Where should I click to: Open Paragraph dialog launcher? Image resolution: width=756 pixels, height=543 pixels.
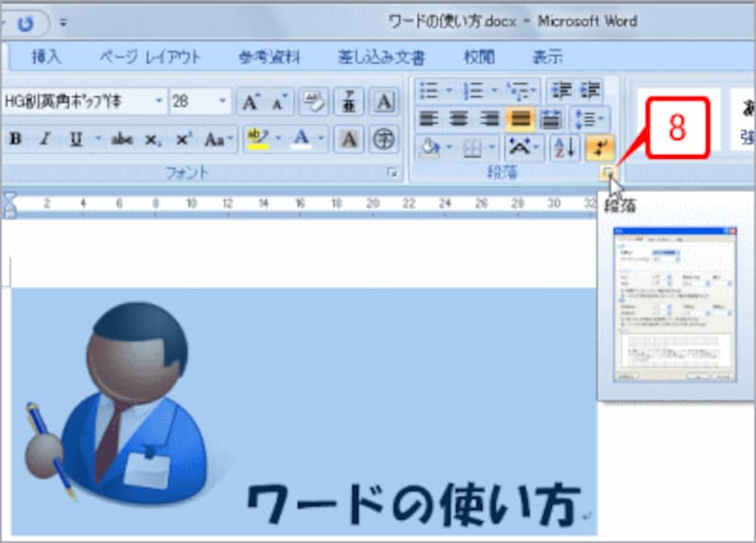point(608,172)
